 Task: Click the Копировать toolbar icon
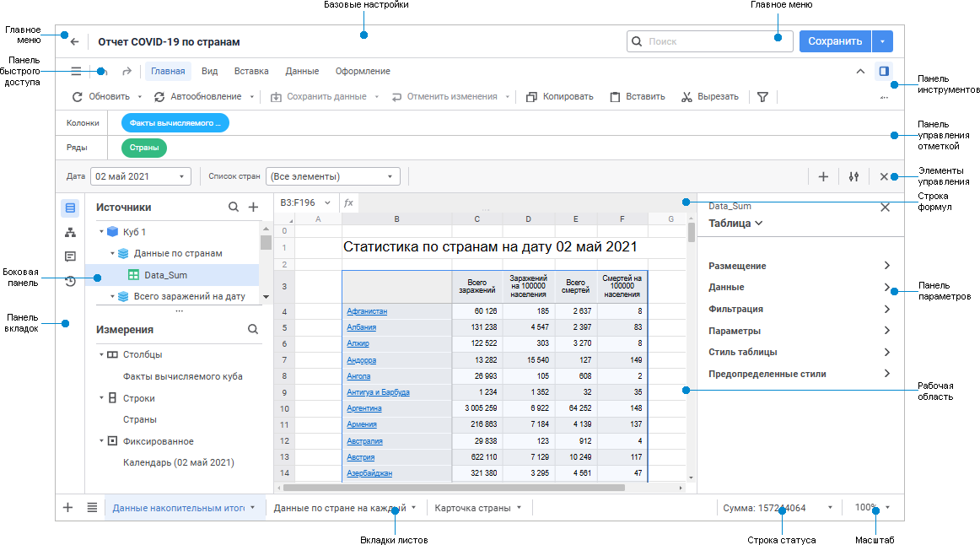point(531,97)
